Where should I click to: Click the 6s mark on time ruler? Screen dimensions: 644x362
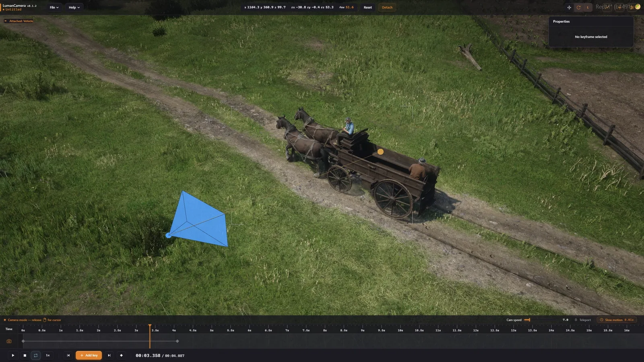pyautogui.click(x=250, y=330)
